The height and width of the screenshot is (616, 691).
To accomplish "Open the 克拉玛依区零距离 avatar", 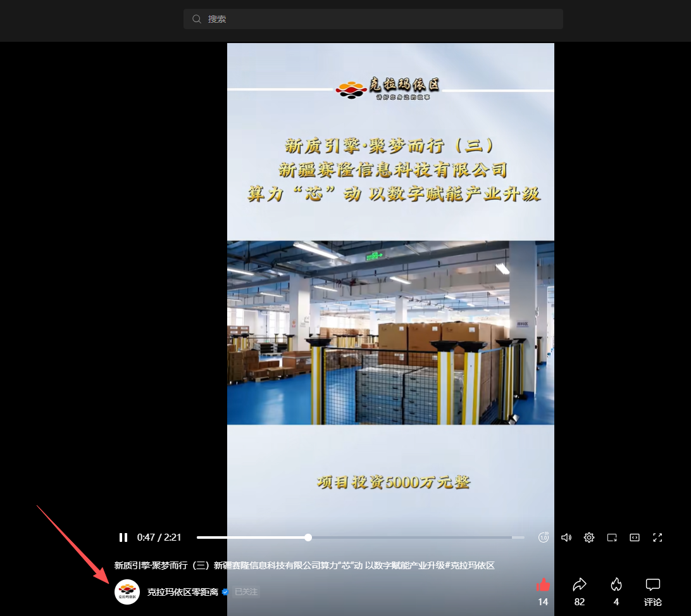I will tap(127, 592).
